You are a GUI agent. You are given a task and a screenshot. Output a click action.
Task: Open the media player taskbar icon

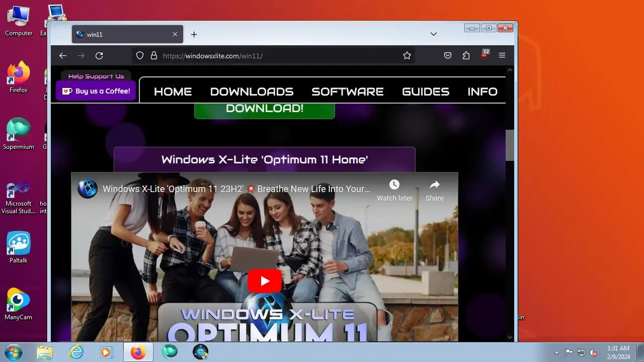[106, 352]
